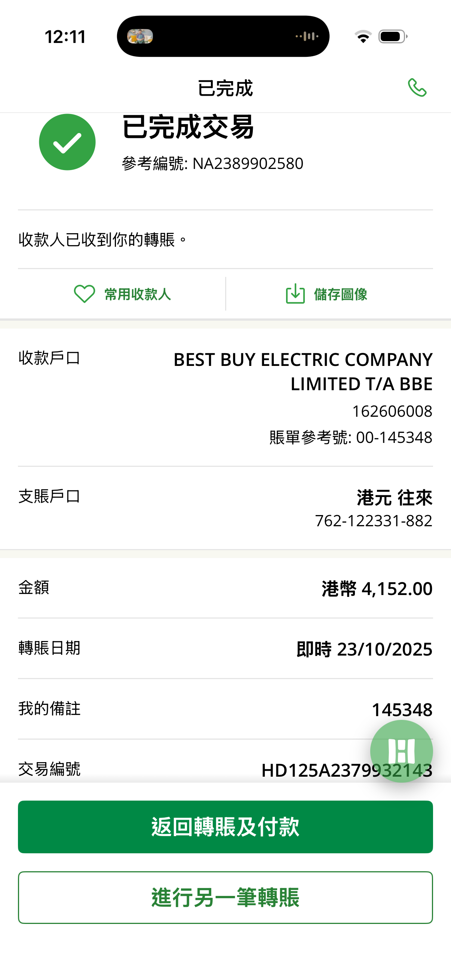451x980 pixels.
Task: Tap the Wi-Fi status icon
Action: click(363, 37)
